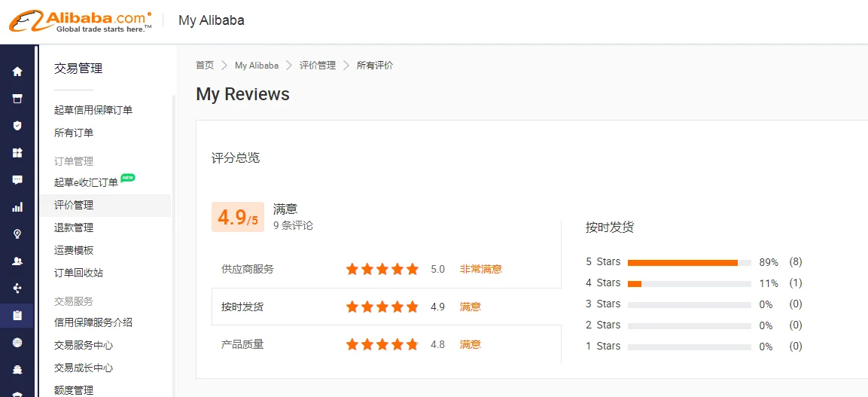868x397 pixels.
Task: Open the speech bubble messages icon
Action: [17, 180]
